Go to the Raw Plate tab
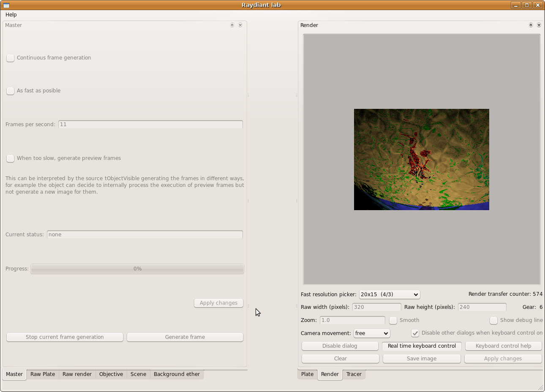545x392 pixels. click(x=43, y=374)
